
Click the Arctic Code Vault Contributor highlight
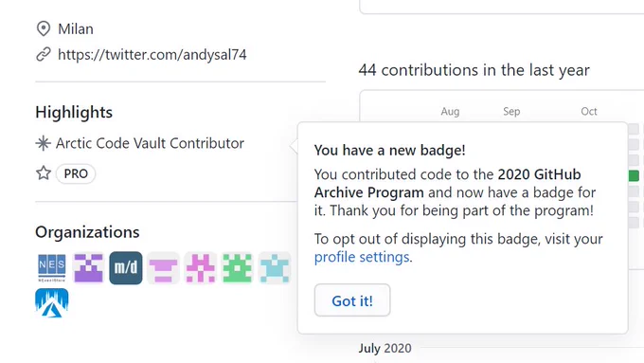[150, 143]
